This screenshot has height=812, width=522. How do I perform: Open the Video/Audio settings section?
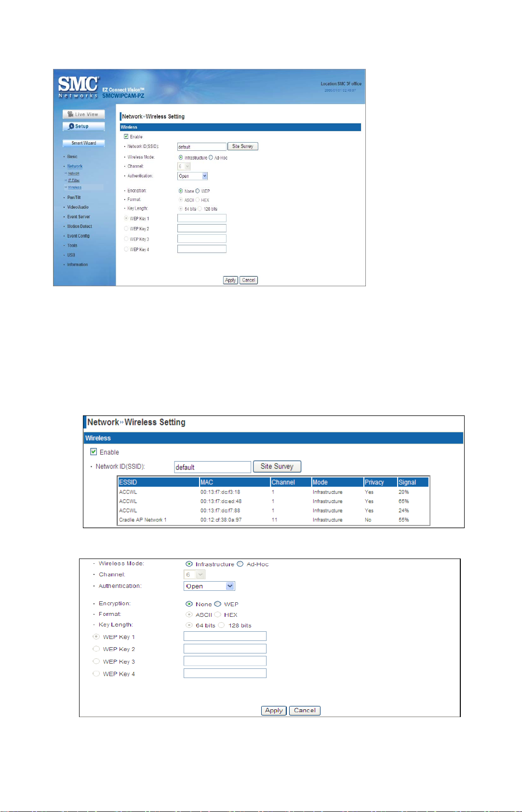click(x=78, y=207)
